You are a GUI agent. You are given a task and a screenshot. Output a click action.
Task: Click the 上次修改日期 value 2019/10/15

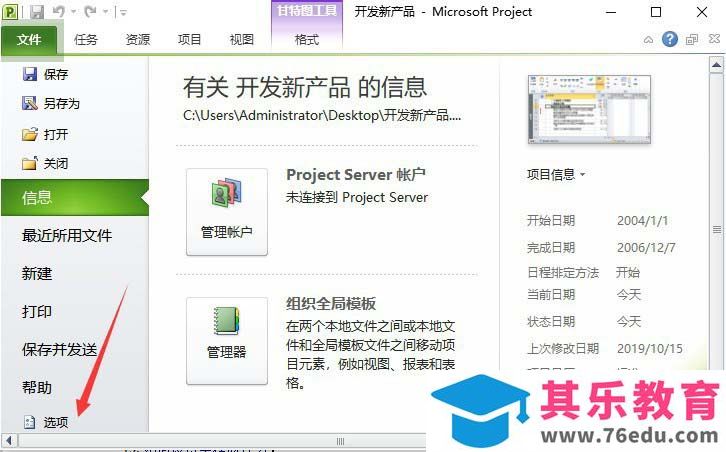pyautogui.click(x=650, y=349)
